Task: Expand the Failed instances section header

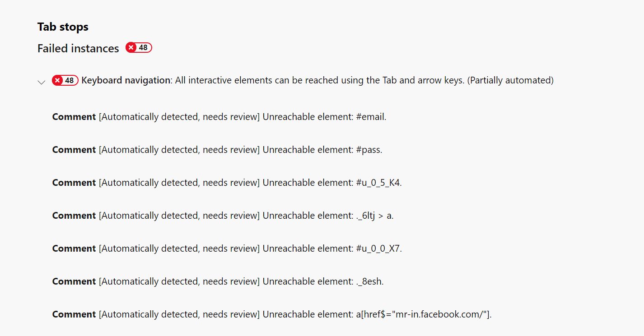Action: pos(78,48)
